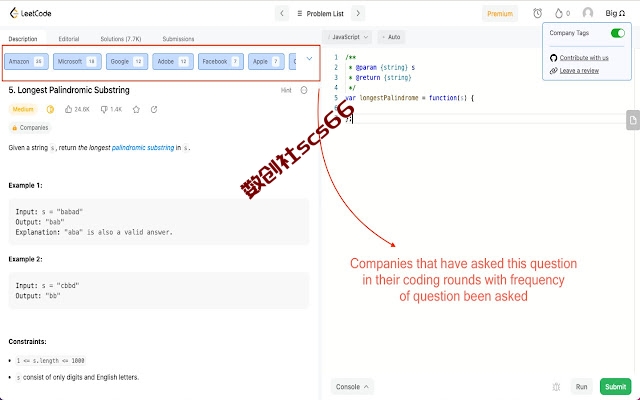Open the palindromic substring link
Image resolution: width=640 pixels, height=400 pixels.
point(143,148)
